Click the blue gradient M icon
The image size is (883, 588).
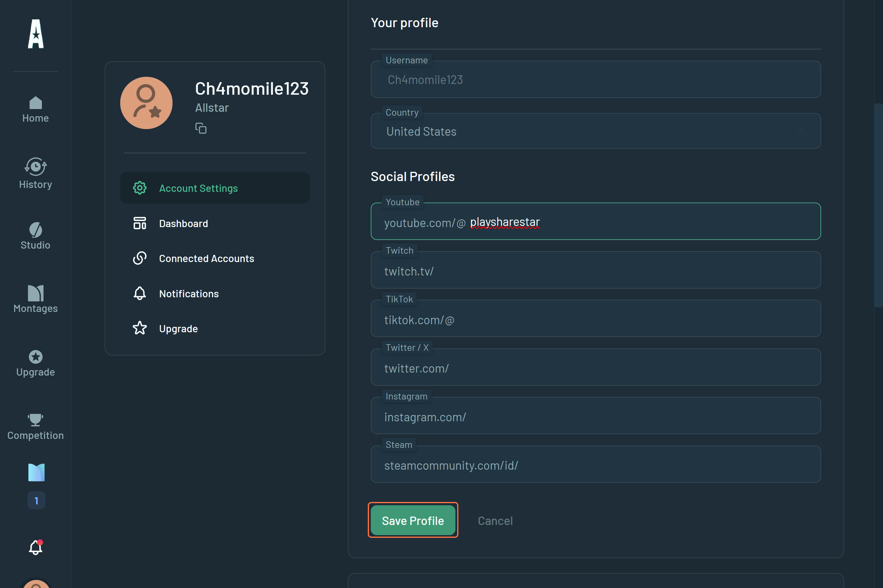[x=36, y=472]
